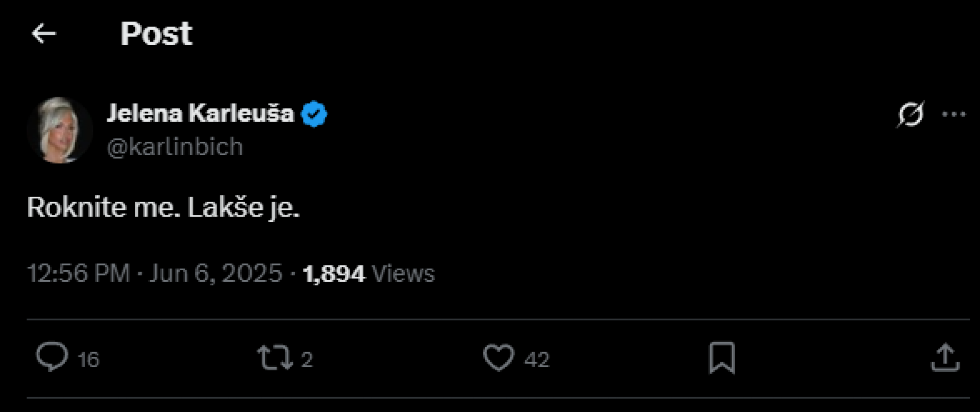
Task: Click the repost arrows icon
Action: point(275,358)
